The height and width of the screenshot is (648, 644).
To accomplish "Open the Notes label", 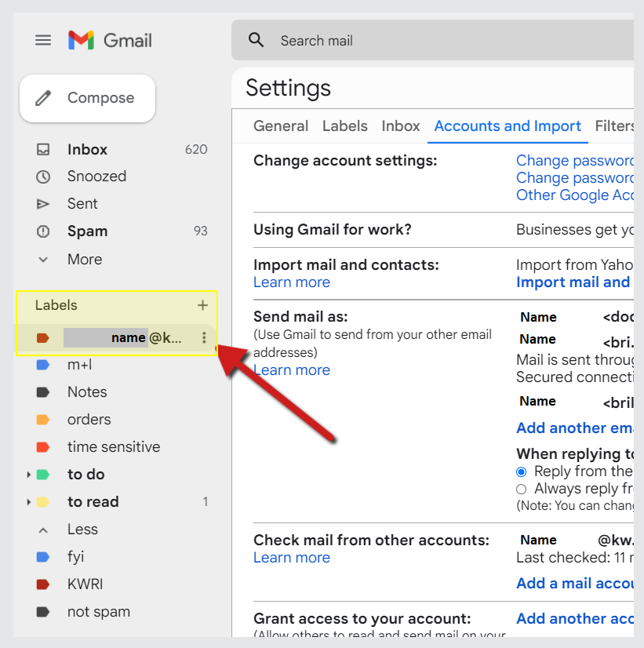I will (87, 391).
